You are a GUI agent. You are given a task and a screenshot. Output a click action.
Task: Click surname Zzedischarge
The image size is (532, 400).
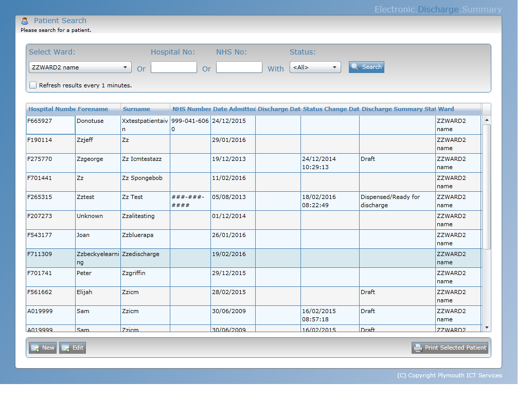tap(140, 254)
